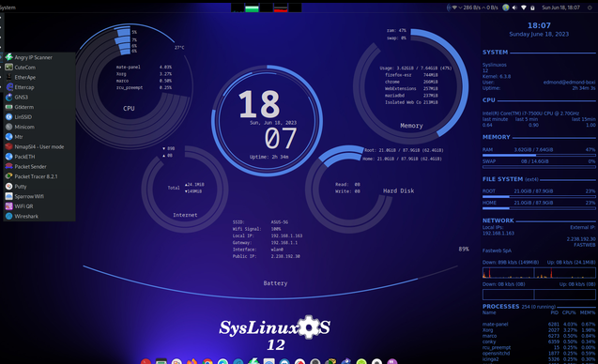Open the Ettercap menu entry
The image size is (598, 364).
[39, 87]
